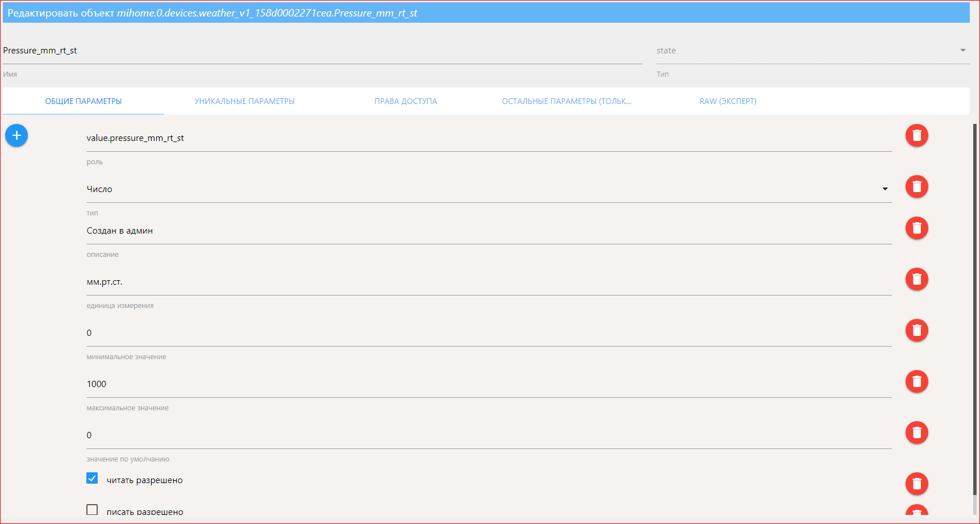Delete the максимальное значение 1000 parameter
This screenshot has width=980, height=524.
(x=916, y=381)
